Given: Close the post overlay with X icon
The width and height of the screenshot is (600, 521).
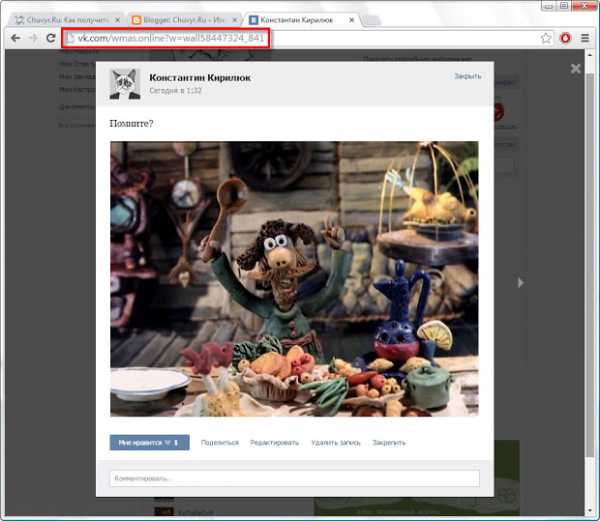Looking at the screenshot, I should click(576, 69).
